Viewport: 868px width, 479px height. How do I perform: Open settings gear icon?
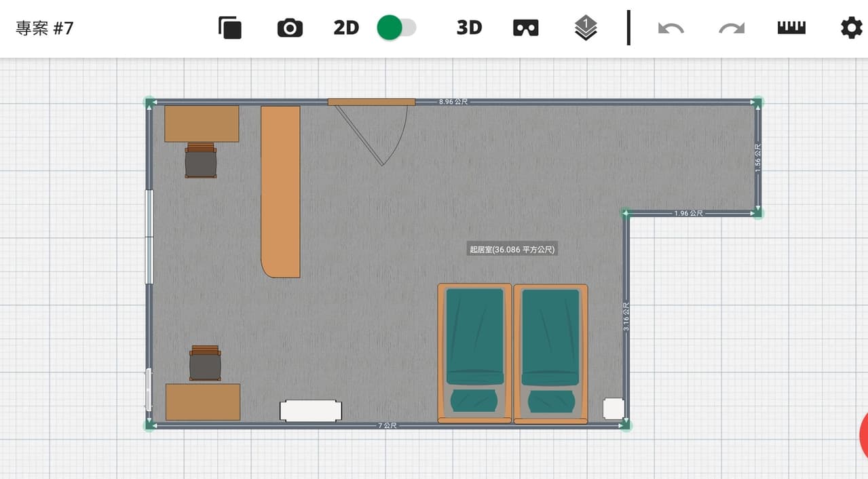[851, 28]
